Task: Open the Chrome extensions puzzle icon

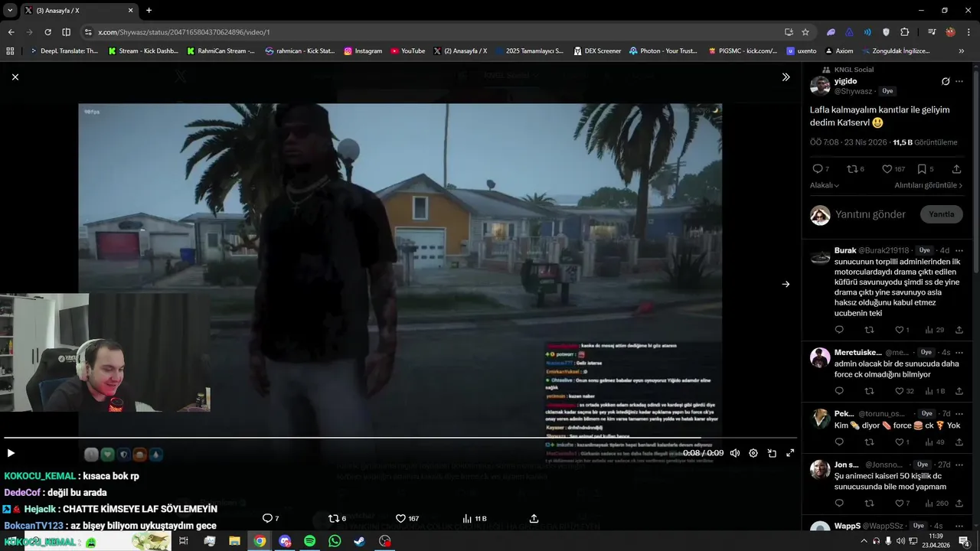Action: tap(905, 32)
